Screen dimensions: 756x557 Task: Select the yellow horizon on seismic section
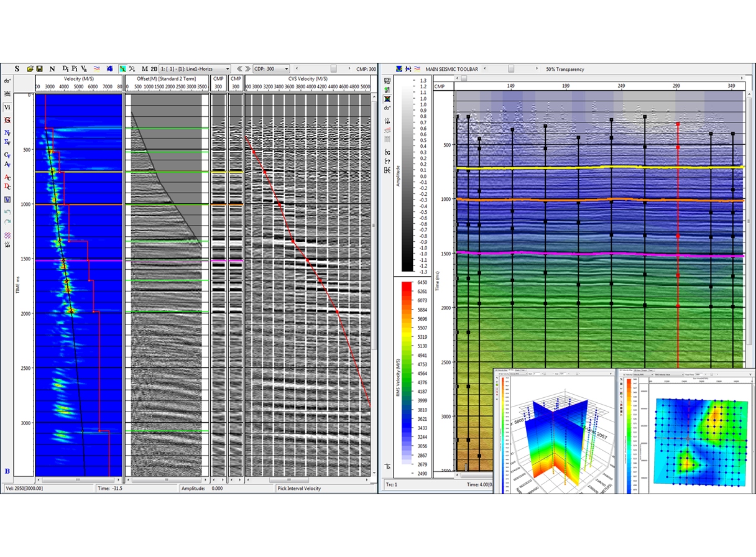[599, 168]
